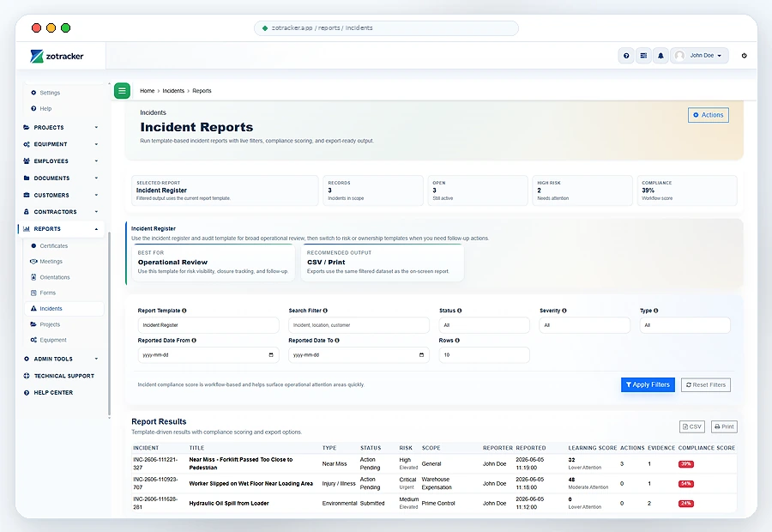
Task: Click the sidebar vertical scrollbar
Action: 109,325
